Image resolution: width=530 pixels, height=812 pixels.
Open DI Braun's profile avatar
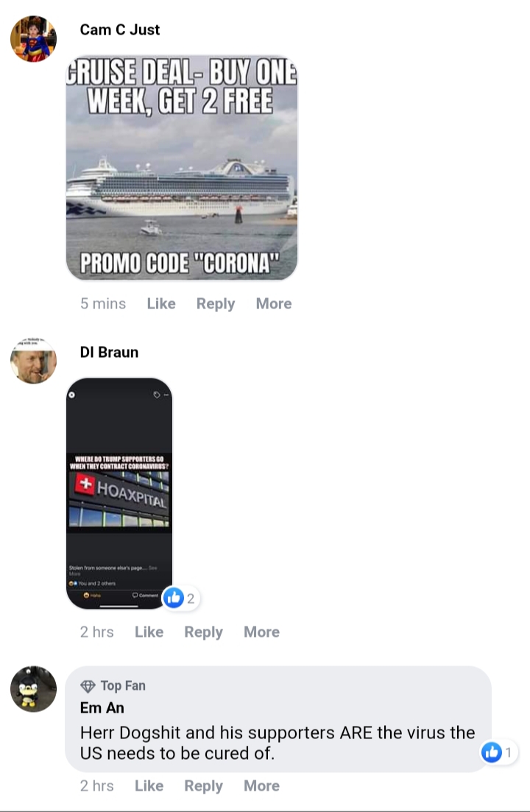point(34,361)
